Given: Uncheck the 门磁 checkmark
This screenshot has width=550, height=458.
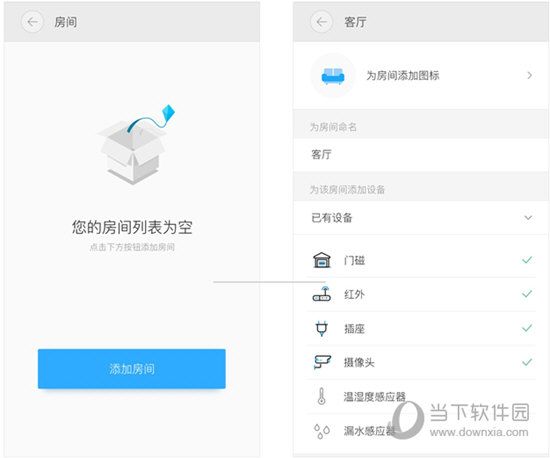Looking at the screenshot, I should pos(527,260).
